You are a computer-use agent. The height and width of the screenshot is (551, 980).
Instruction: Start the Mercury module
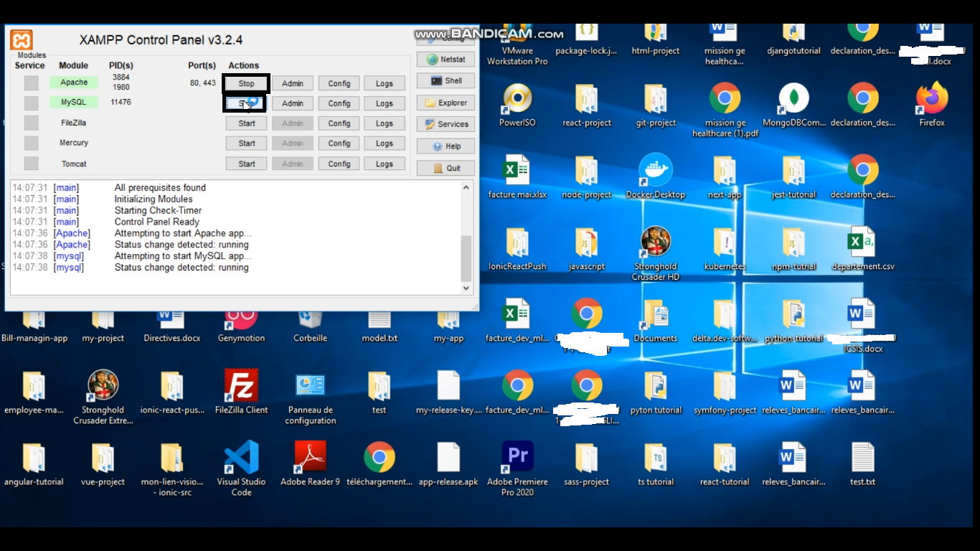click(247, 143)
